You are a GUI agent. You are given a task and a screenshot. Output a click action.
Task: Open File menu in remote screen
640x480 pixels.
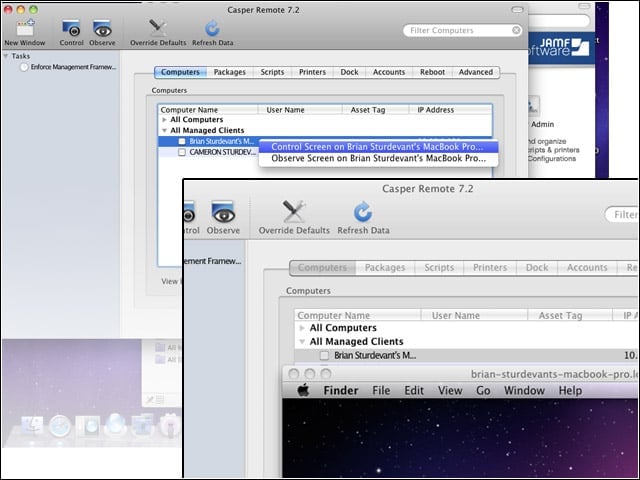pos(381,391)
